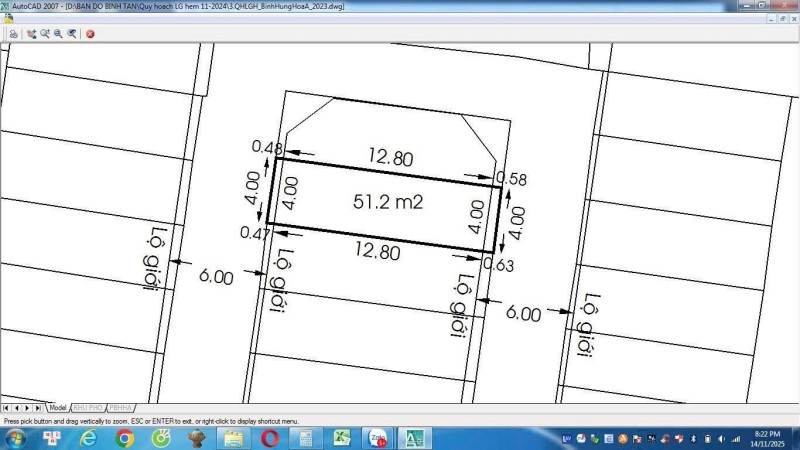Launch Google Chrome from the taskbar

coord(124,438)
